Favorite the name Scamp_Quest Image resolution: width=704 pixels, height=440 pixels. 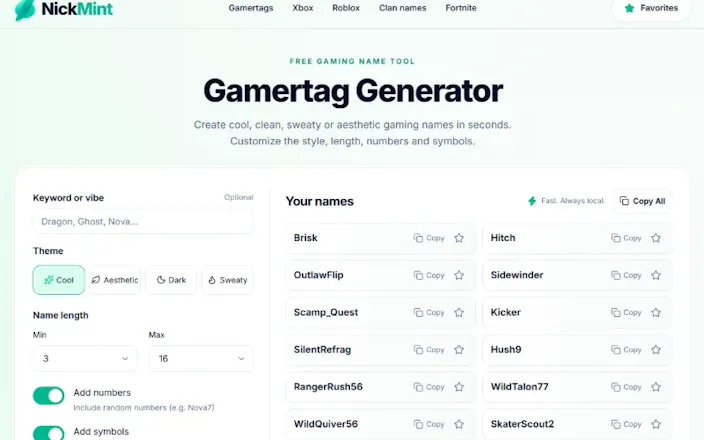point(459,312)
